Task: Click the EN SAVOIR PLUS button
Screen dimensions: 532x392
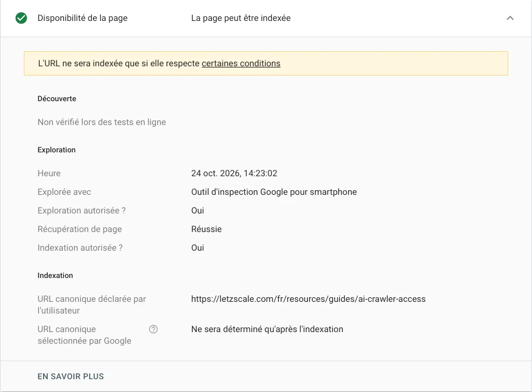Action: point(70,376)
